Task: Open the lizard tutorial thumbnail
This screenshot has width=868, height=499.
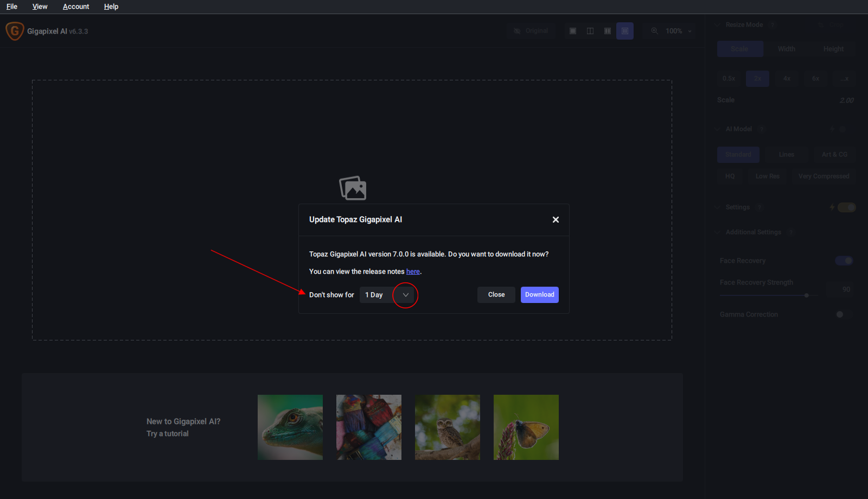Action: [x=290, y=427]
